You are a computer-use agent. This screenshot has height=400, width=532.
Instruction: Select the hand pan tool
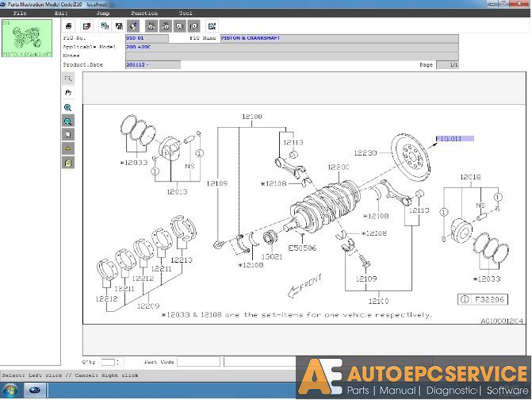click(68, 93)
